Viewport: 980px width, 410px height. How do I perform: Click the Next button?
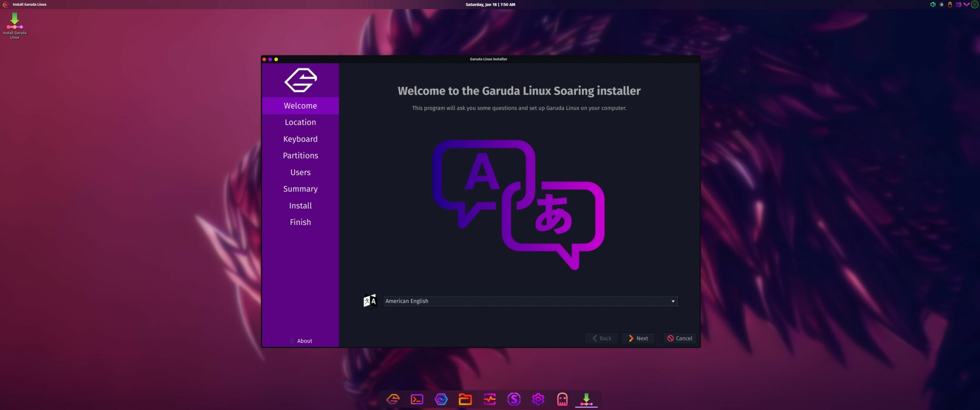coord(638,338)
